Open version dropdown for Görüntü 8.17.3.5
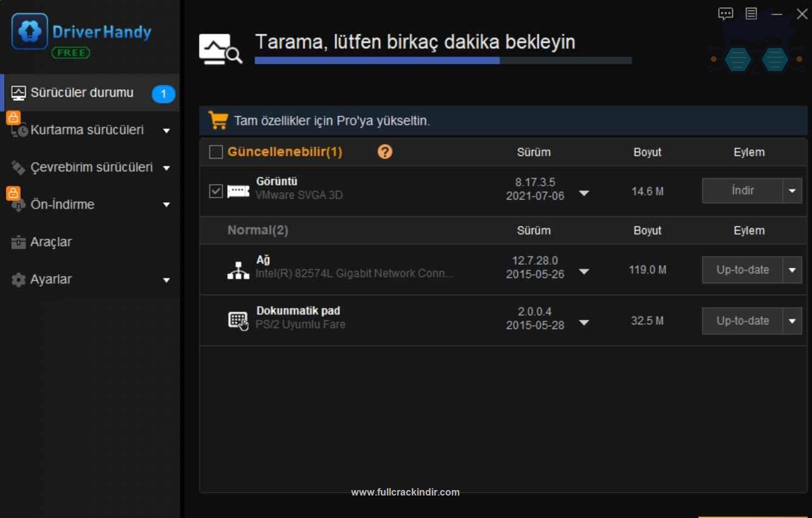This screenshot has width=812, height=518. [584, 193]
